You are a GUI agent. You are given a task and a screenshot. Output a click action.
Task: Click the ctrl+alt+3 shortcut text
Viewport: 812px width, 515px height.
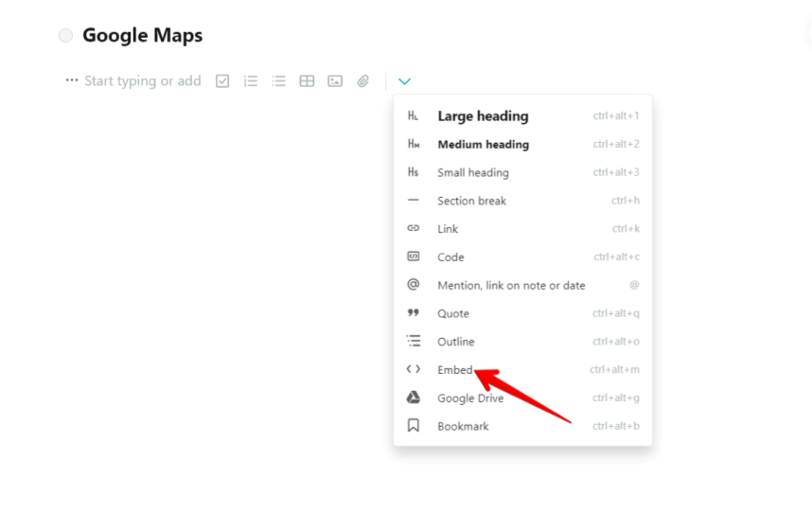[x=616, y=172]
